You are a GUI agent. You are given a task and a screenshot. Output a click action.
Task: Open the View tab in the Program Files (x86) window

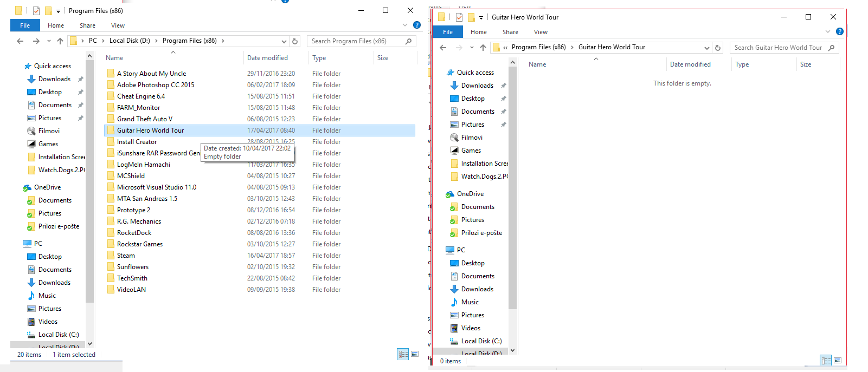(118, 25)
